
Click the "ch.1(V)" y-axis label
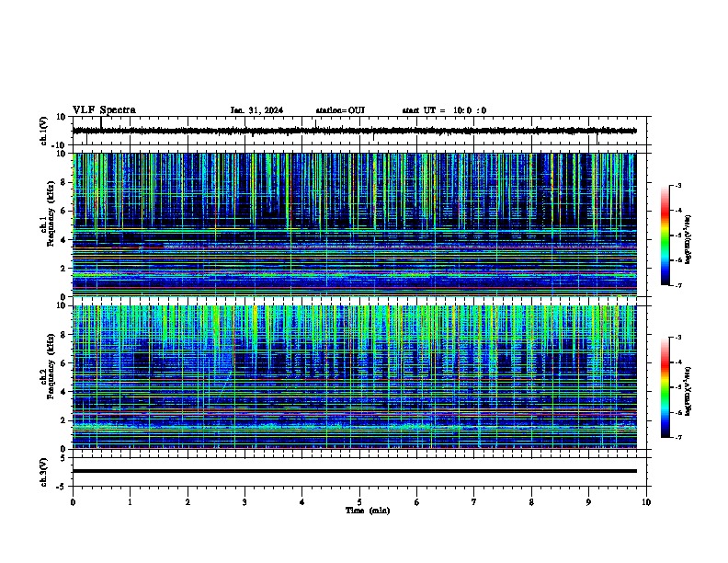44,131
